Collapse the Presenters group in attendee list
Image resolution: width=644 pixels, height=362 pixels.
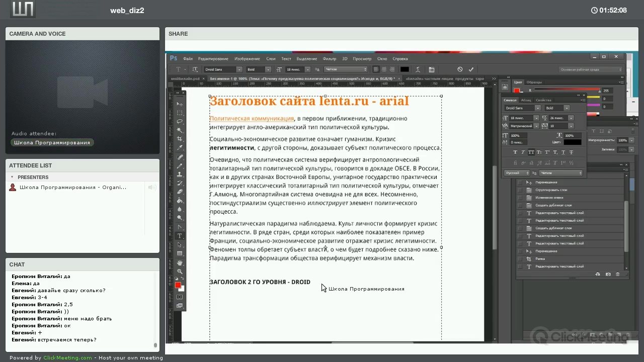12,177
